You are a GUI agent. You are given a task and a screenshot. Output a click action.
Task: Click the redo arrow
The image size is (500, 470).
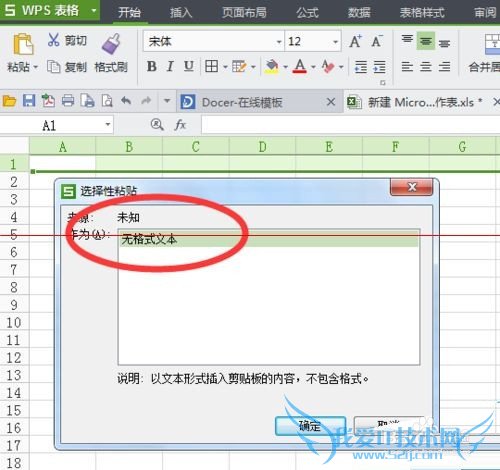click(x=146, y=100)
